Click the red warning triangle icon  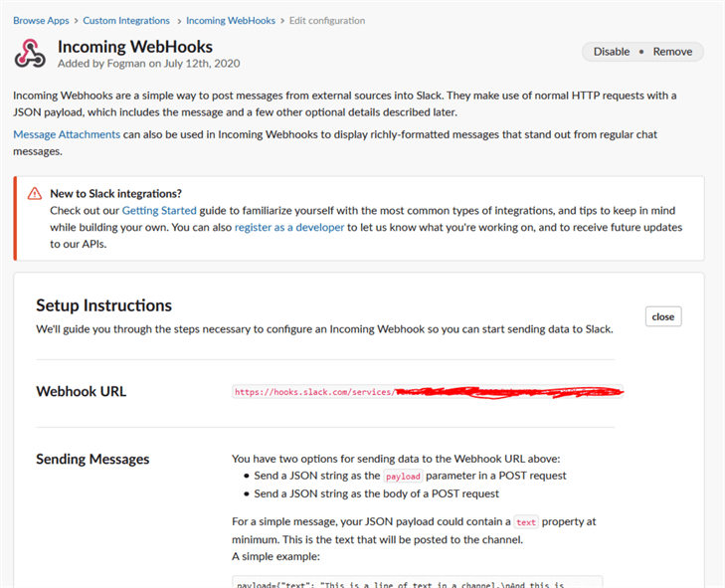35,193
